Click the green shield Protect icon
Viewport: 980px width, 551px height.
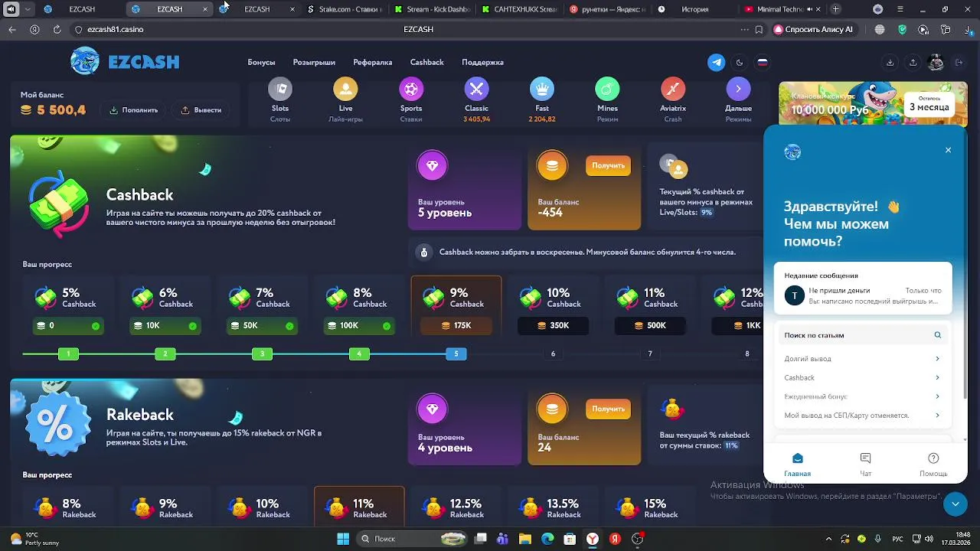tap(902, 29)
